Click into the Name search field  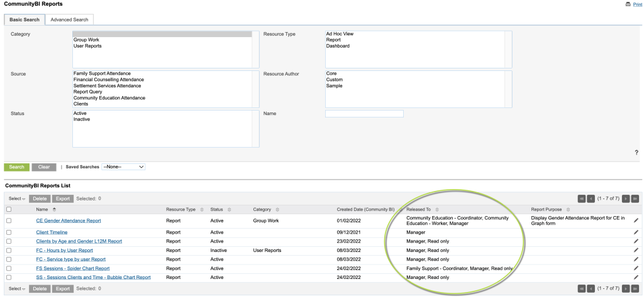coord(364,114)
